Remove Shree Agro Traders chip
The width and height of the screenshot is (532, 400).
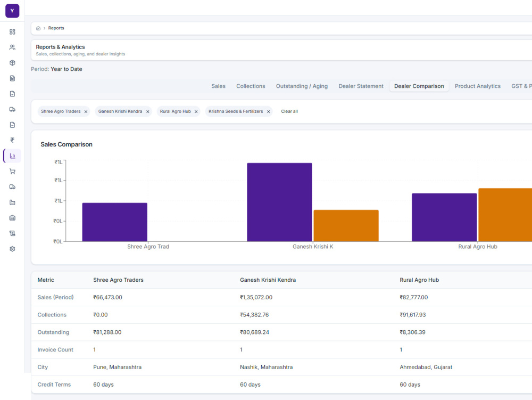click(86, 112)
